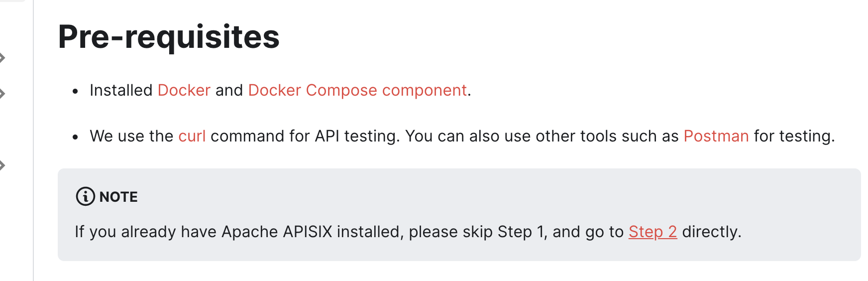
Task: Click the selected sidebar item at top-left corner
Action: click(12, 1)
